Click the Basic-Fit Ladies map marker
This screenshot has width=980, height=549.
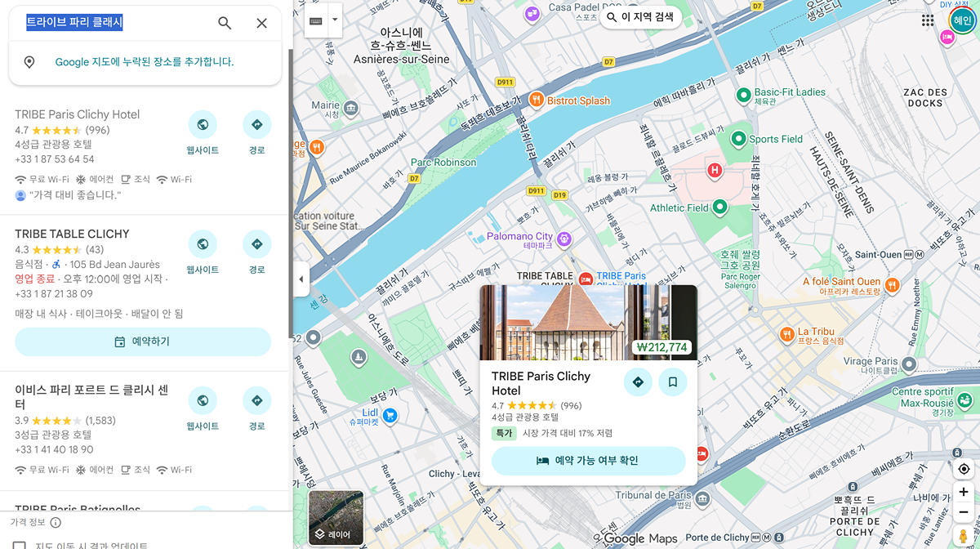click(743, 96)
